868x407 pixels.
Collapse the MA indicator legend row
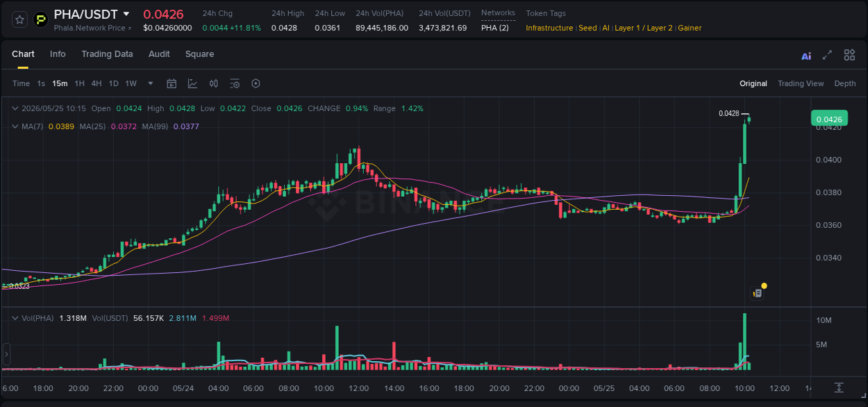[x=15, y=126]
